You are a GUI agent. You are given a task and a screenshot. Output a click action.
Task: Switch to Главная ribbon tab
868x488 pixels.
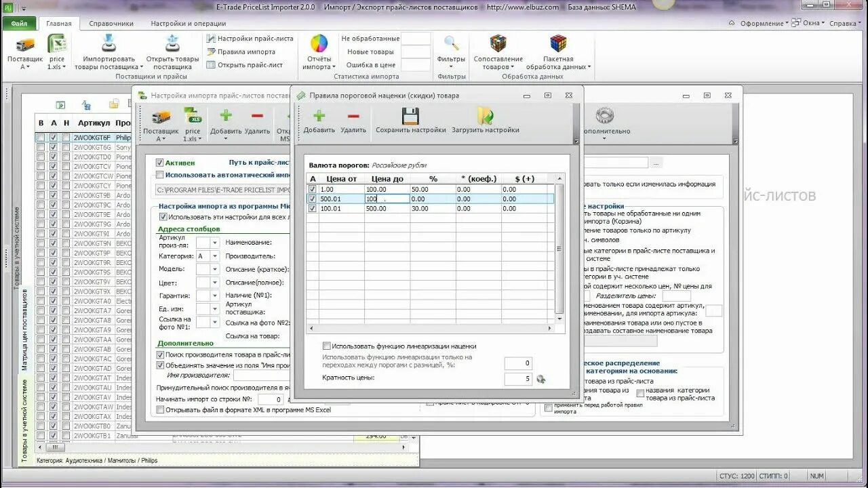tap(59, 23)
